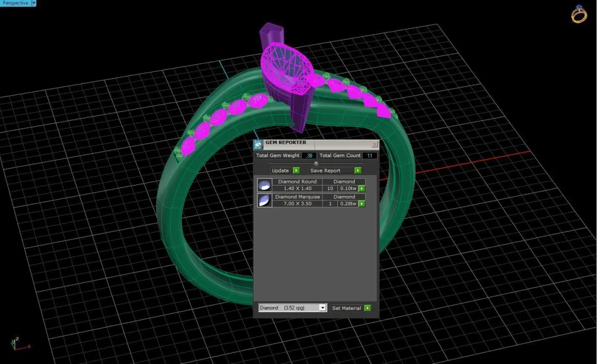Click the 'Total Gem Count' label

click(340, 156)
